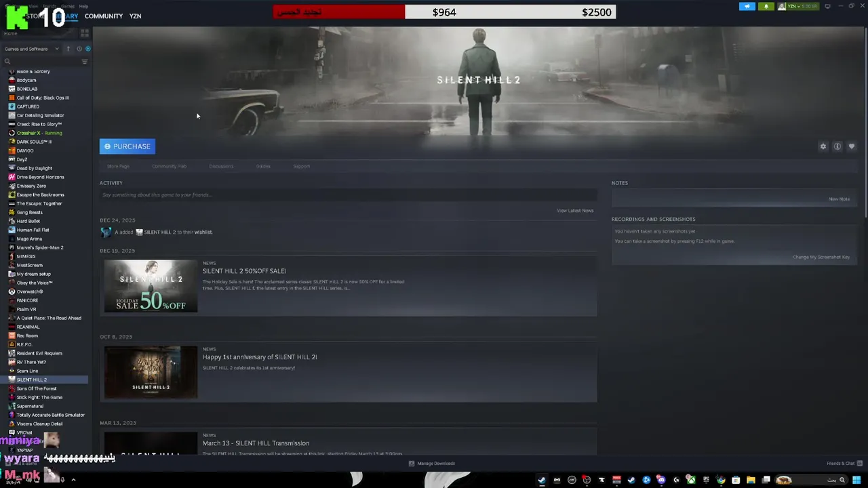This screenshot has width=868, height=488.
Task: Open advanced filter options icon beside search
Action: 85,62
